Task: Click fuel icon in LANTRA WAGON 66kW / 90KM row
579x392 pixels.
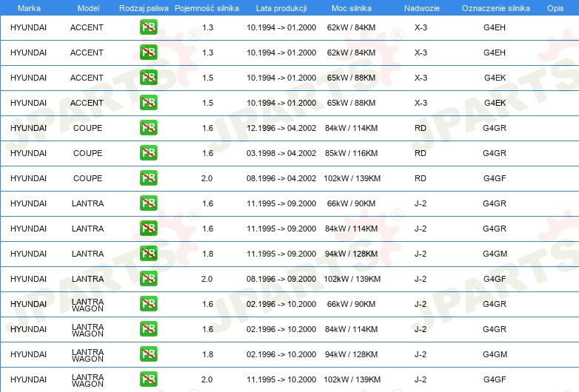Action: pyautogui.click(x=148, y=303)
